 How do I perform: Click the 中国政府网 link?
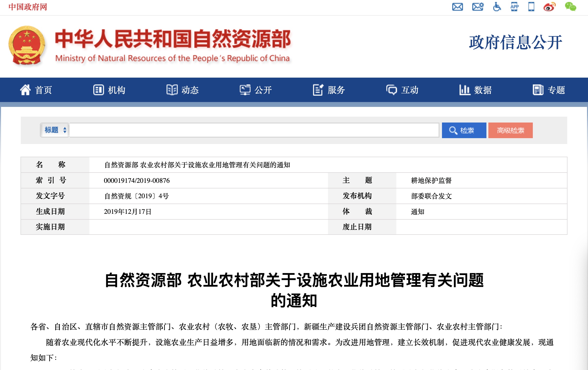[28, 7]
